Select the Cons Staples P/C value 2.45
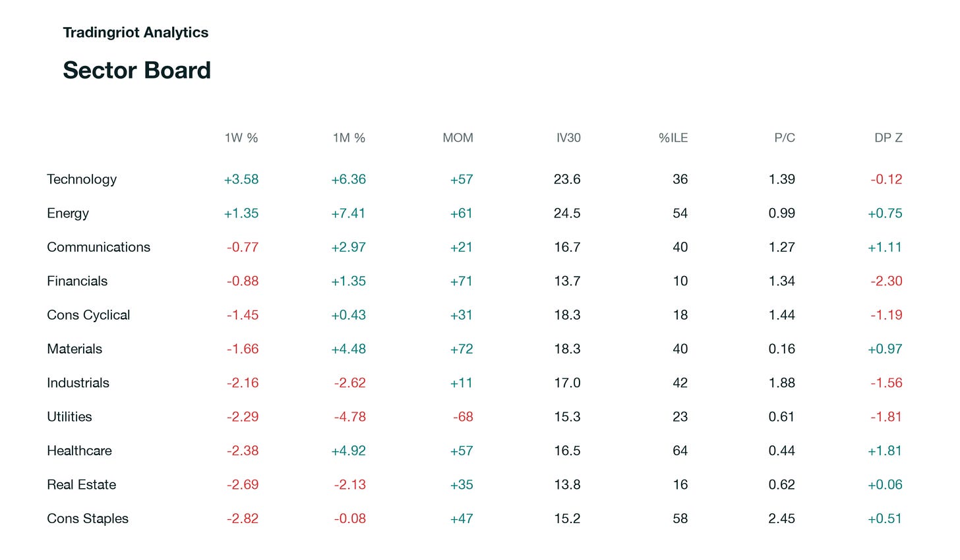This screenshot has height=560, width=960. click(781, 518)
